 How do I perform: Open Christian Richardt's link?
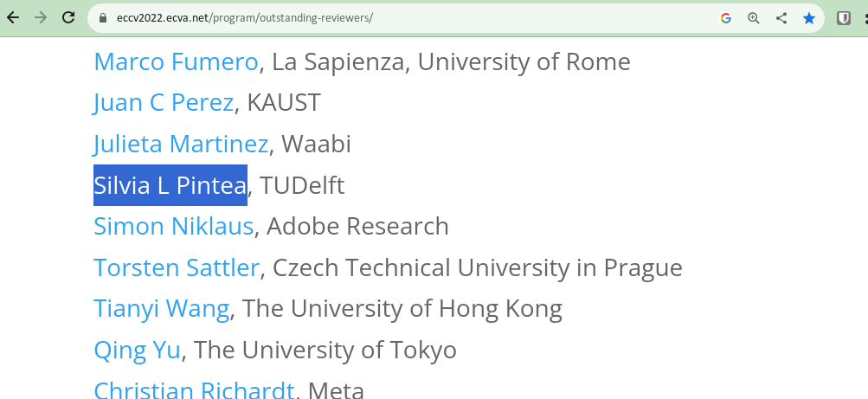(x=194, y=389)
